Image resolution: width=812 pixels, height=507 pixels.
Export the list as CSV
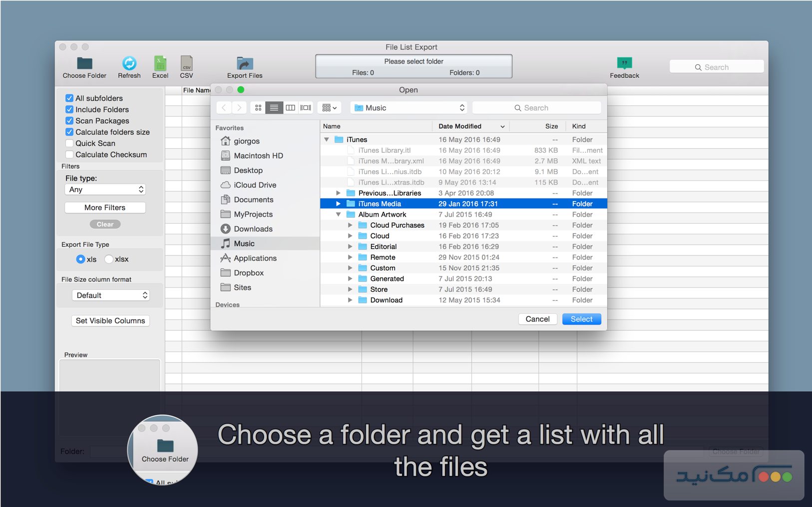point(186,64)
